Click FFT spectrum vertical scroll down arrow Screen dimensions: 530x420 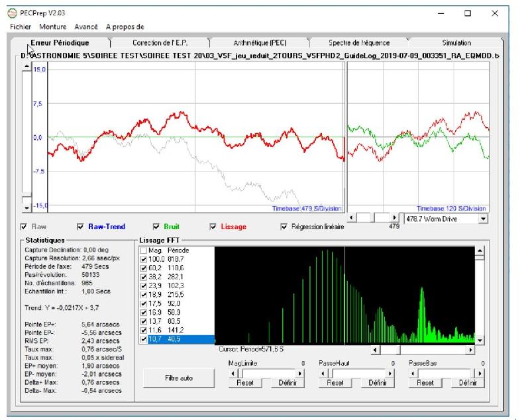480,341
